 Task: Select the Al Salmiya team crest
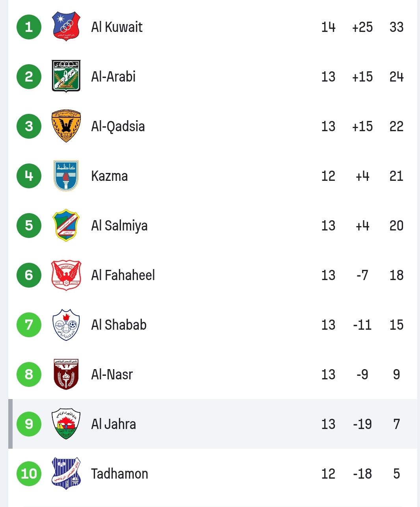coord(66,225)
